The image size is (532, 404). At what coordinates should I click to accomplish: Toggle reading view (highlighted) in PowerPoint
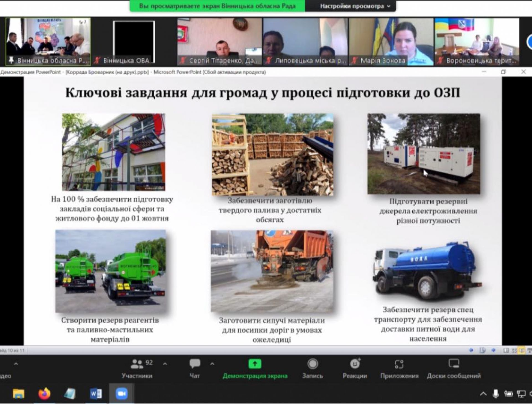tap(522, 350)
